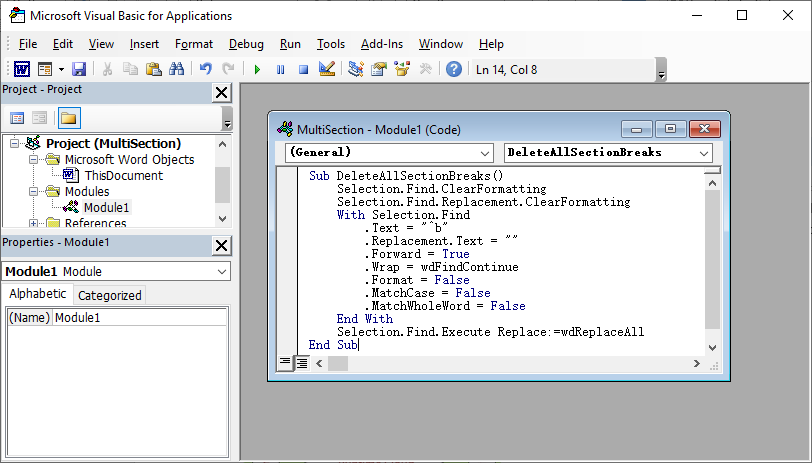Screen dimensions: 812x463
Task: Open Project Explorer toolbar icon
Action: pos(356,69)
